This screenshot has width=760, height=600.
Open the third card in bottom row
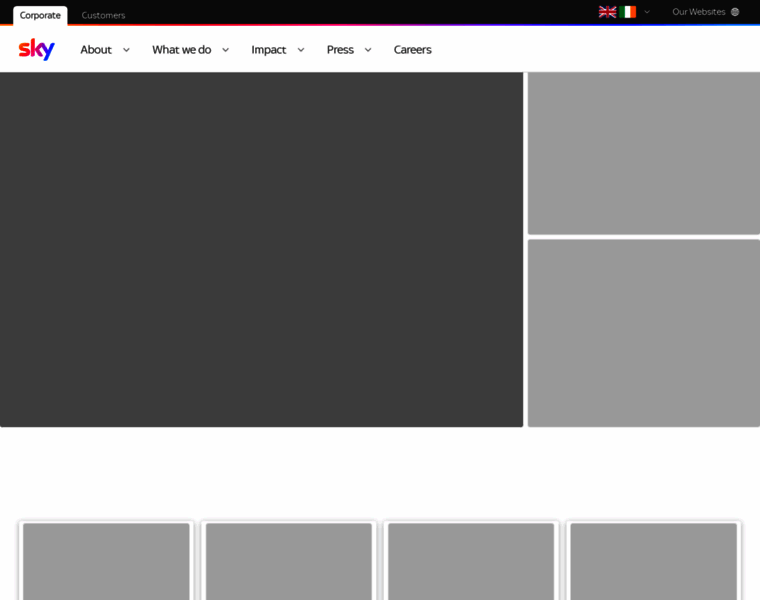click(x=471, y=561)
